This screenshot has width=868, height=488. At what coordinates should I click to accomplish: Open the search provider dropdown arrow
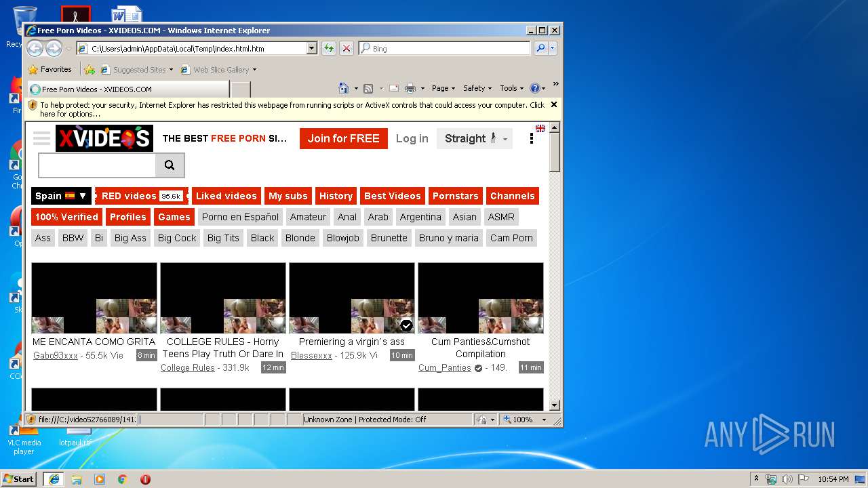[553, 48]
